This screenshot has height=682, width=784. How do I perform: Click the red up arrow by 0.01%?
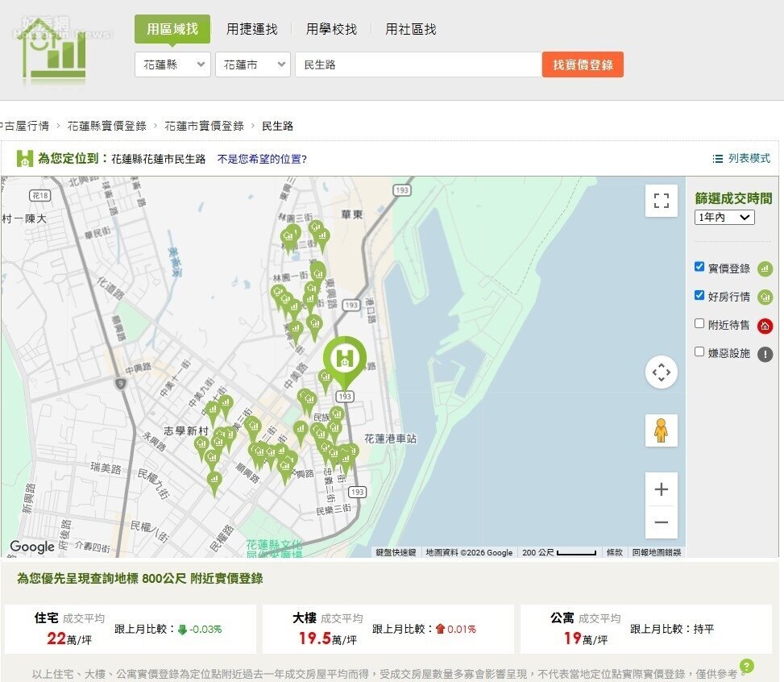440,629
